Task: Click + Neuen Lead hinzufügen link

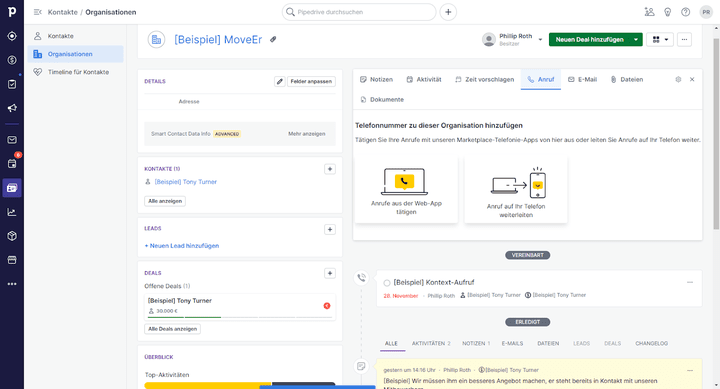Action: click(182, 246)
